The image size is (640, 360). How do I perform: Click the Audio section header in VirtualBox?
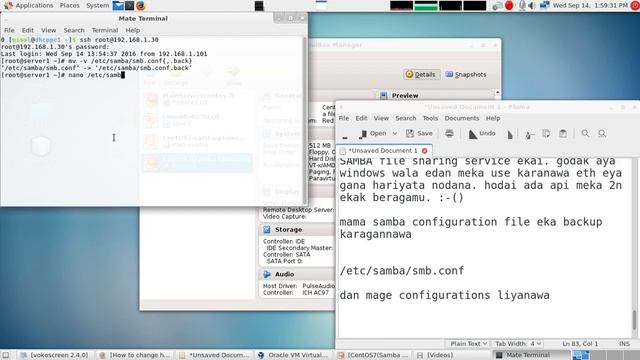click(284, 274)
